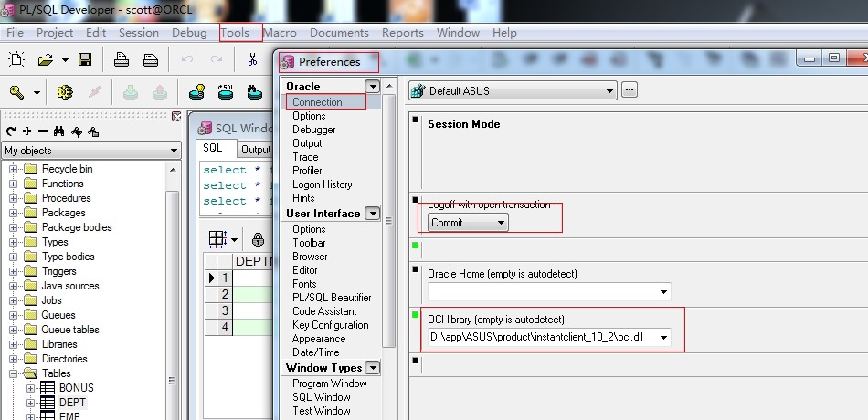Viewport: 868px width, 420px height.
Task: Close the object browser panel
Action: pyautogui.click(x=176, y=116)
